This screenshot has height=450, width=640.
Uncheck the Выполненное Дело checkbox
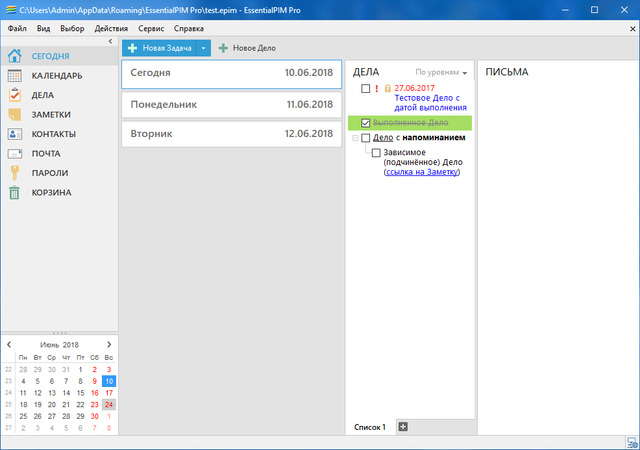tap(366, 122)
